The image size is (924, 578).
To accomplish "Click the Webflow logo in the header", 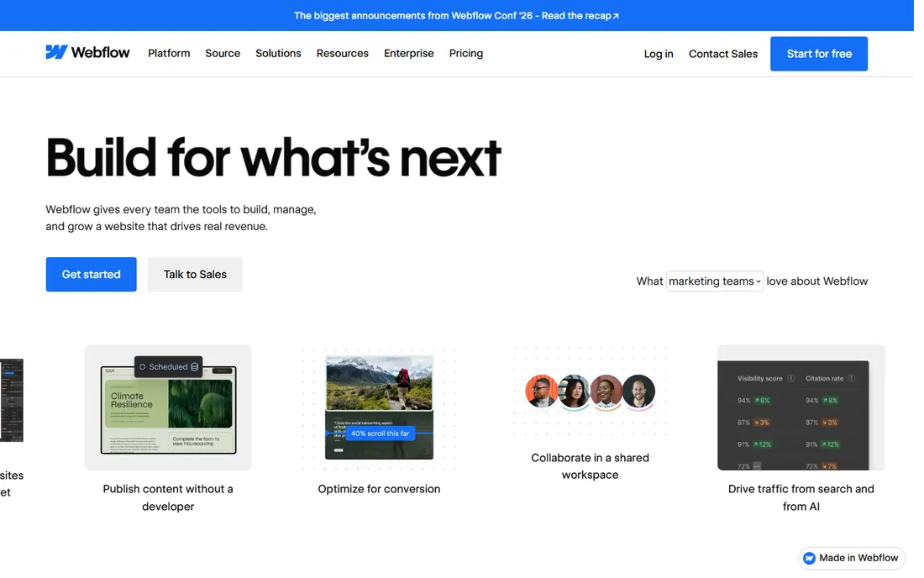I will point(87,52).
